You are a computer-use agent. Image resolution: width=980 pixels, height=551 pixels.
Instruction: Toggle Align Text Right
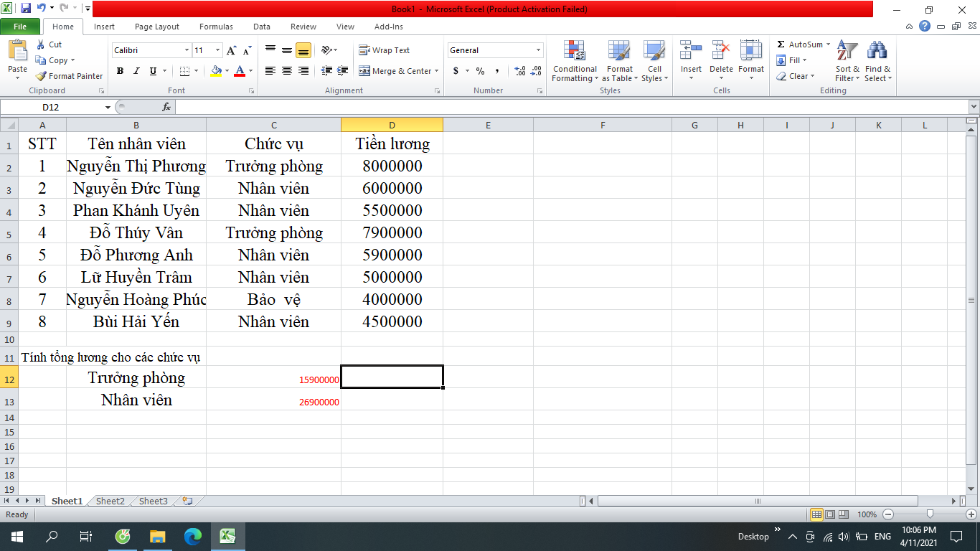tap(303, 71)
